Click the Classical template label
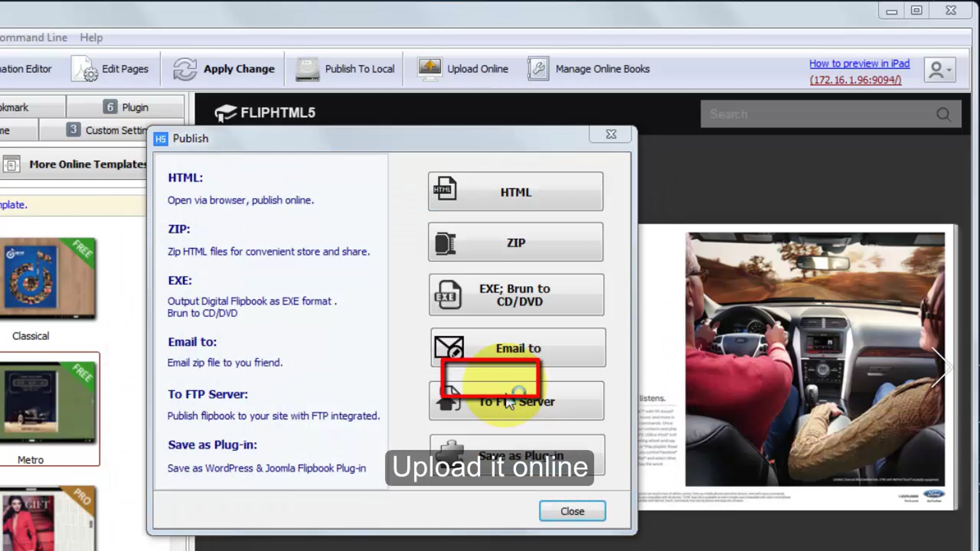Image resolution: width=980 pixels, height=551 pixels. tap(31, 336)
